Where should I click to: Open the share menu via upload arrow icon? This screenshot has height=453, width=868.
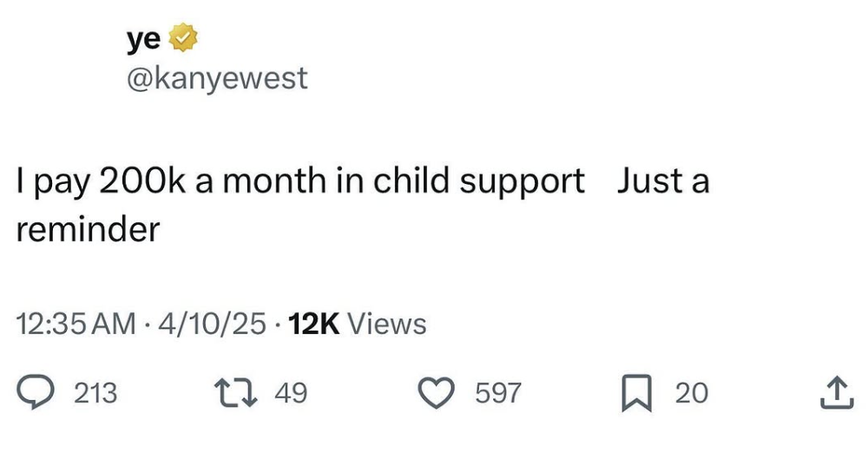click(836, 393)
